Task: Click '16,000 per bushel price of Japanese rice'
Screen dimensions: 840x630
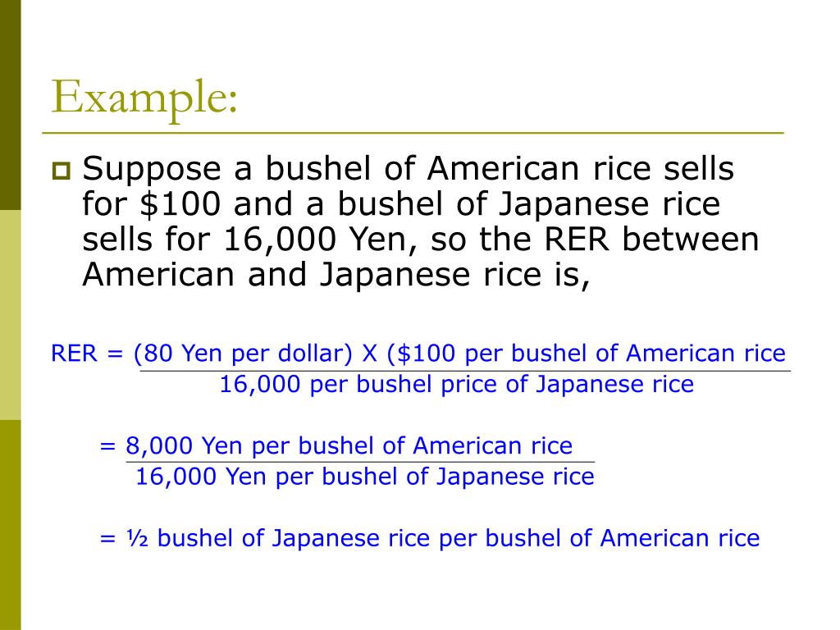Action: [x=456, y=385]
